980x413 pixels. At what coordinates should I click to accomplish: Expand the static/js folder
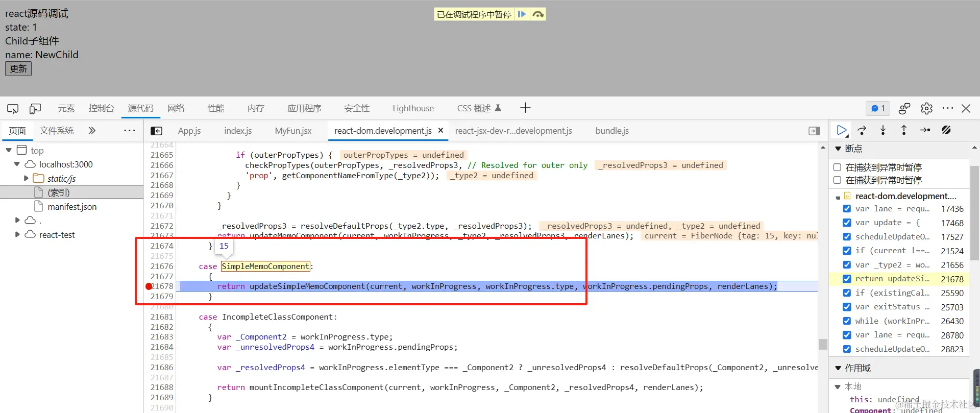point(26,178)
